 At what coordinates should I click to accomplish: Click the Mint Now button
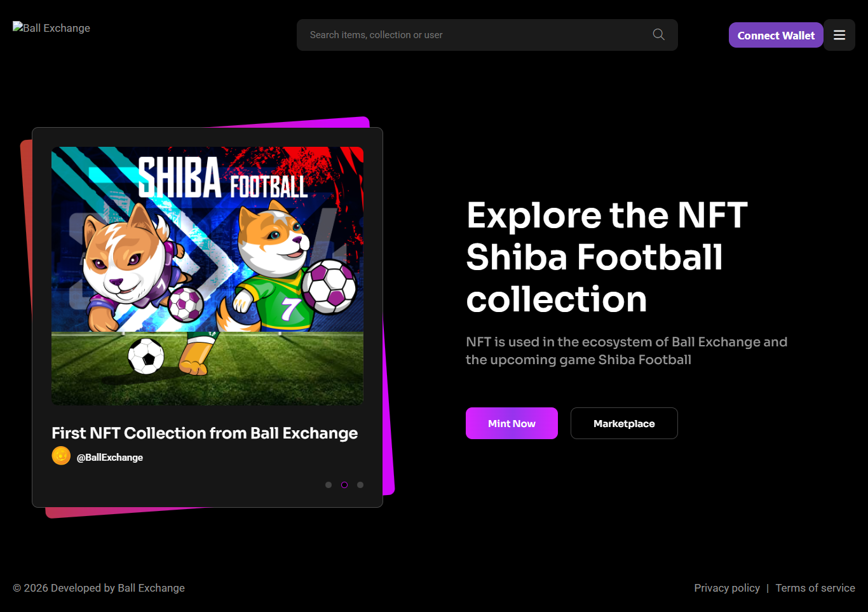(512, 423)
